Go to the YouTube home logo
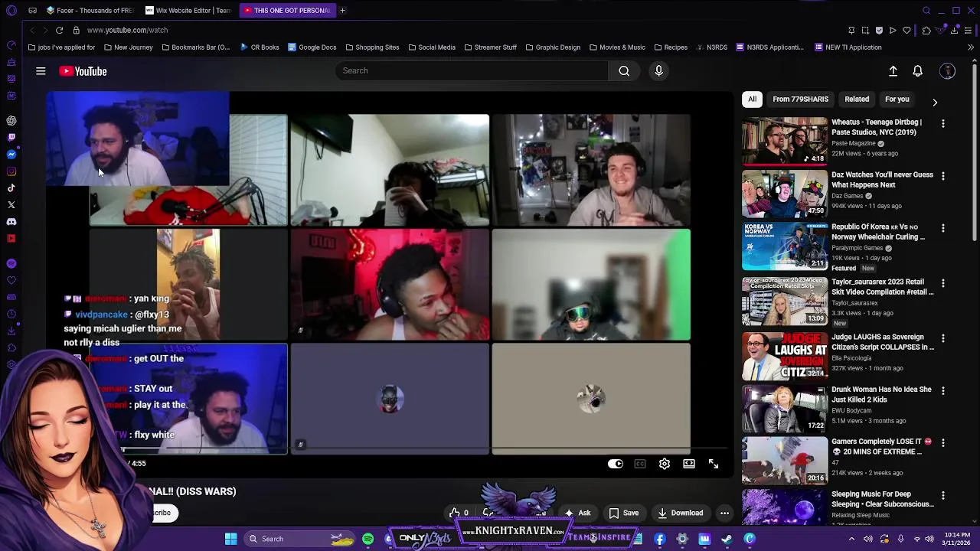 83,71
